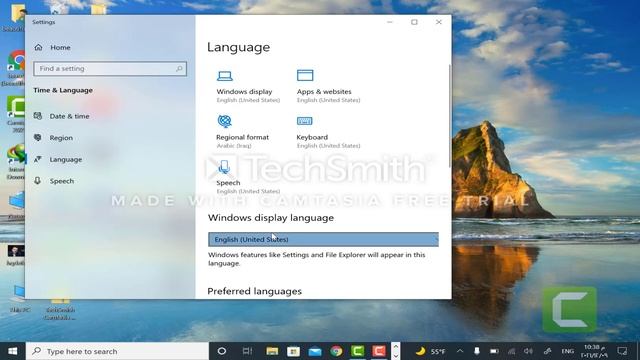
Task: Select Language in the sidebar
Action: 58,160
